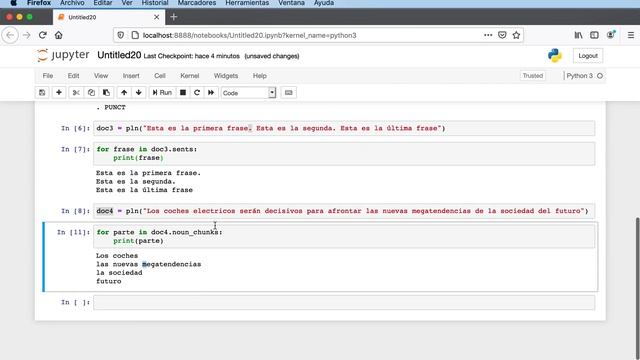This screenshot has width=640, height=360.
Task: Open the page actions three-dot menu
Action: point(488,35)
